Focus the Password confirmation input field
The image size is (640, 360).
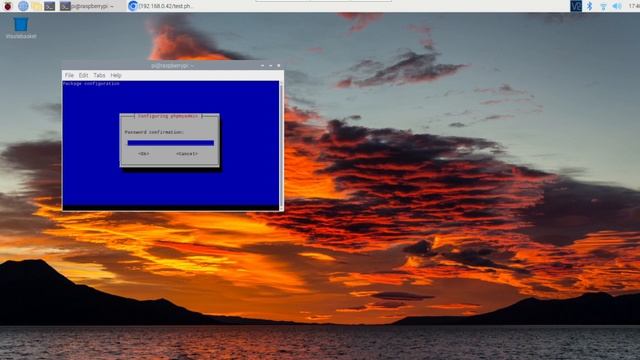(171, 143)
